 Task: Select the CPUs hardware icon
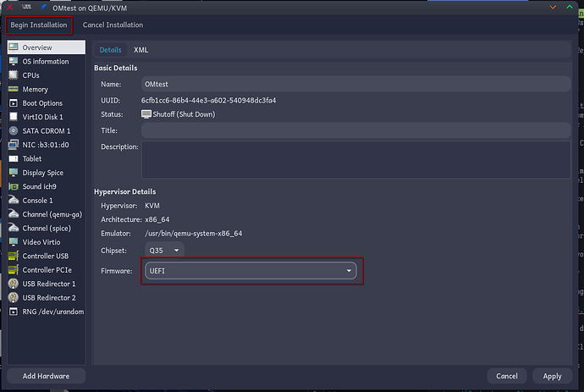click(x=14, y=75)
